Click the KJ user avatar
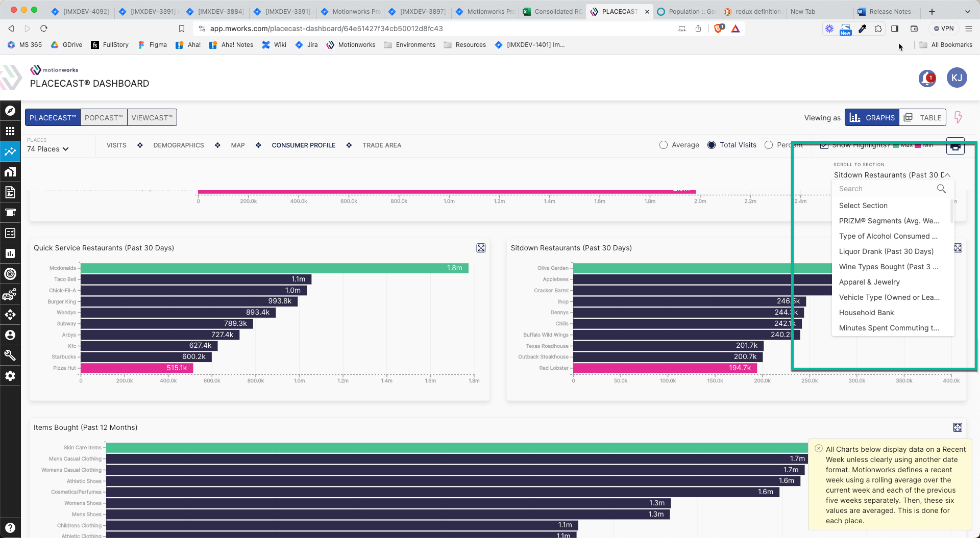Viewport: 980px width, 538px height. click(957, 78)
